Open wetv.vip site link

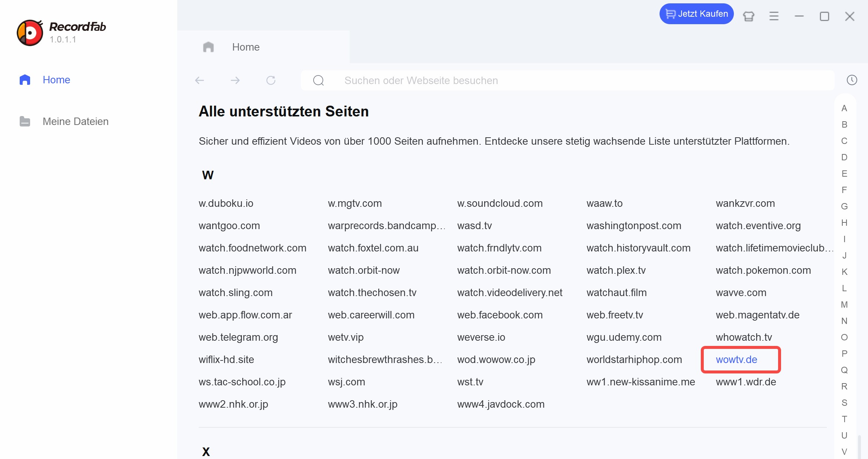pyautogui.click(x=346, y=337)
